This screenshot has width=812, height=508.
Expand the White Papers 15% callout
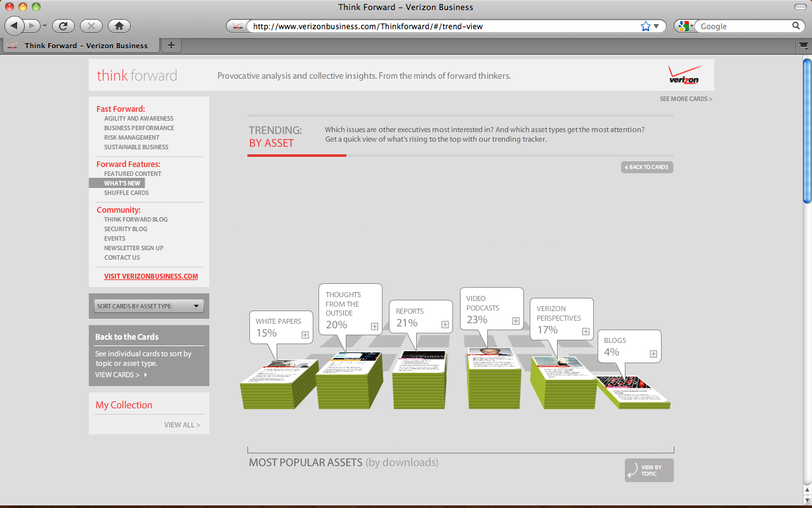click(305, 335)
